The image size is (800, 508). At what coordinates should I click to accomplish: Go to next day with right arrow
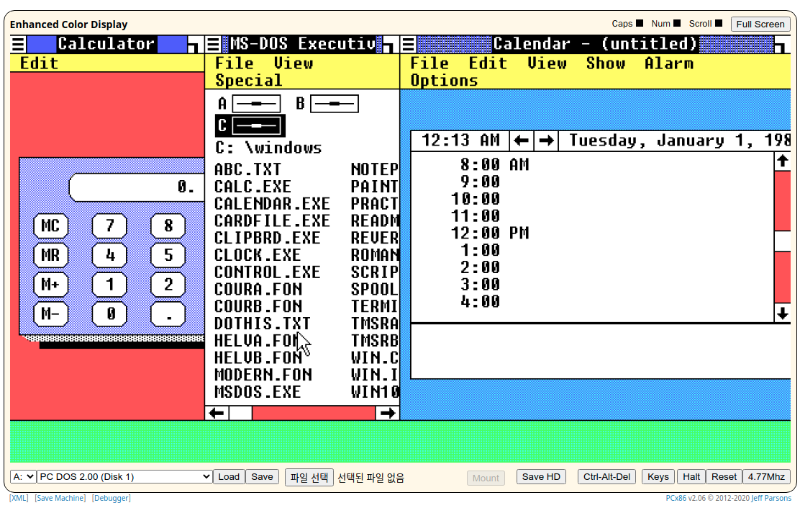coord(547,141)
